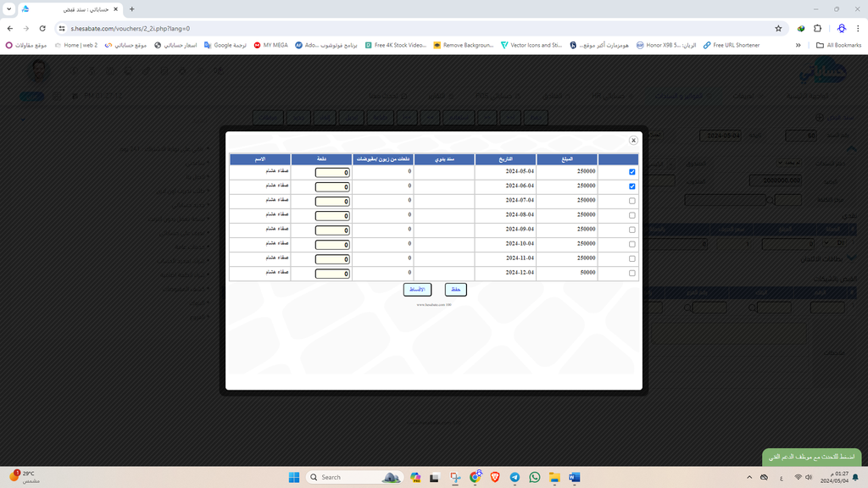This screenshot has height=488, width=868.
Task: Close the installments popup dialog
Action: pos(633,141)
